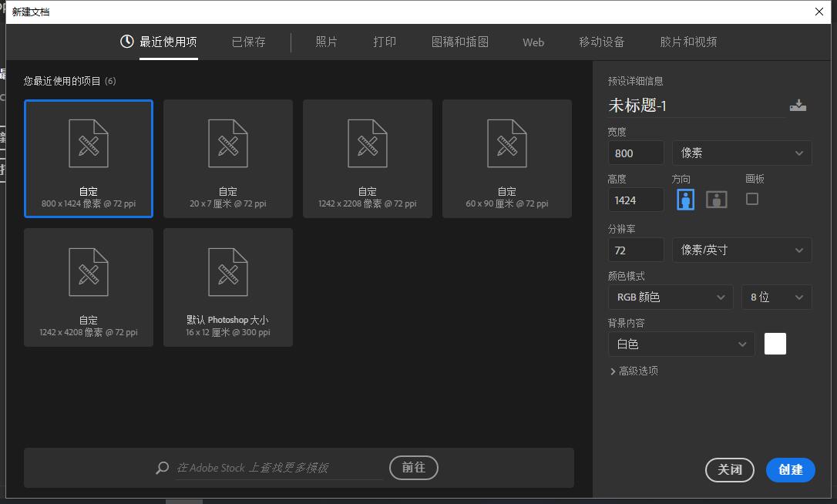Click the save preset download icon
Screen dimensions: 837x504
pyautogui.click(x=798, y=105)
